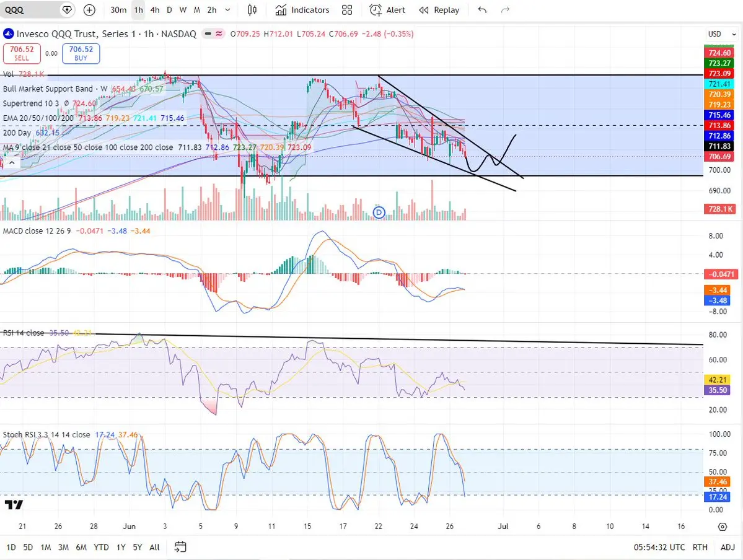Open the Indicators dialog

[x=302, y=10]
